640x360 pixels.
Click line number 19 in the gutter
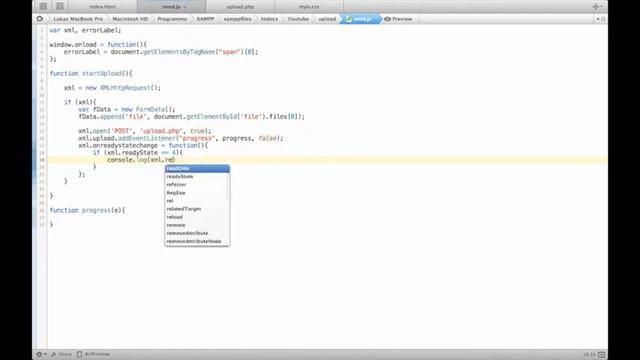pyautogui.click(x=42, y=160)
